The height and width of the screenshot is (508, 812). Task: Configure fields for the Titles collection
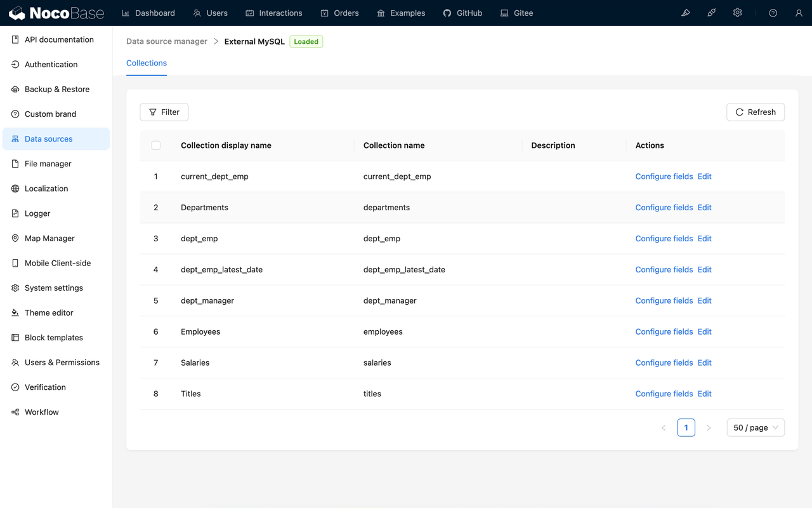pos(664,394)
